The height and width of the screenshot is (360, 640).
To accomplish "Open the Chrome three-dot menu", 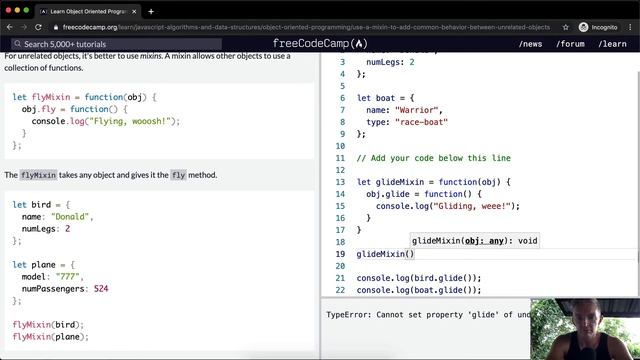I will (x=630, y=27).
